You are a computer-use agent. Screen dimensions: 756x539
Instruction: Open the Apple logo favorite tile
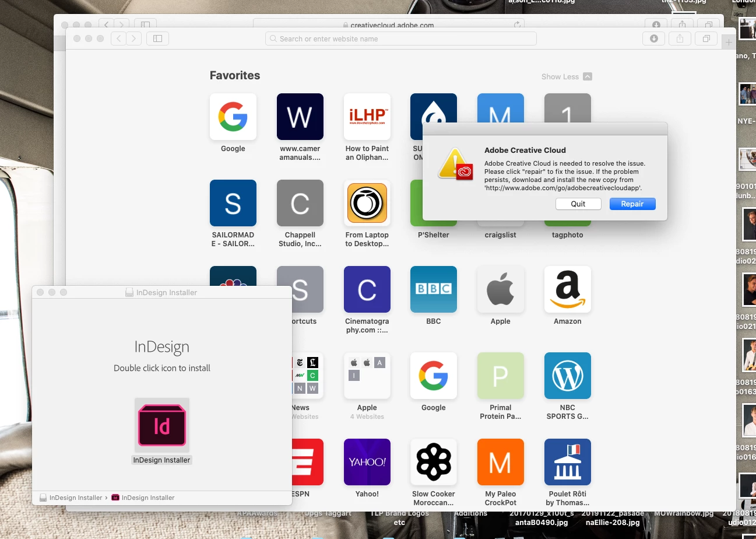(501, 289)
